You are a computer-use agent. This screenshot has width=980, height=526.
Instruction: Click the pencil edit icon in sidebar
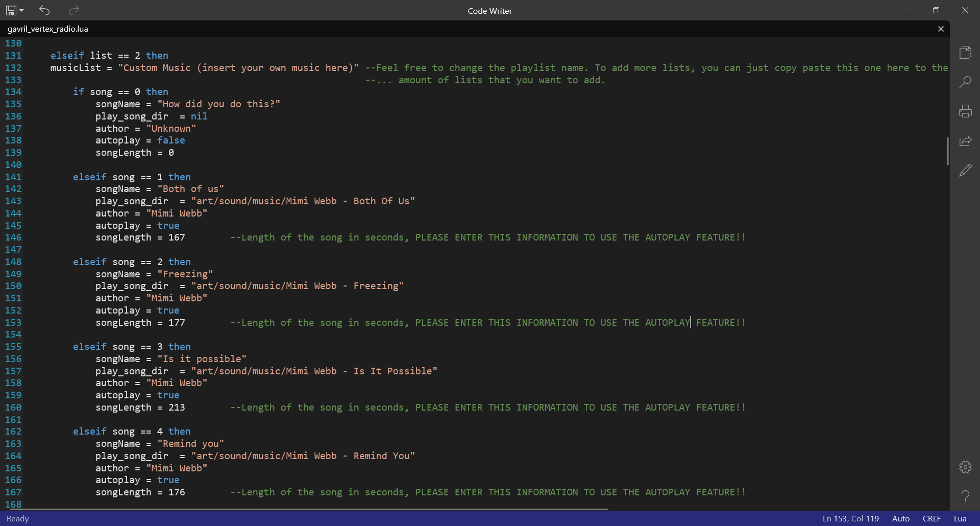965,171
